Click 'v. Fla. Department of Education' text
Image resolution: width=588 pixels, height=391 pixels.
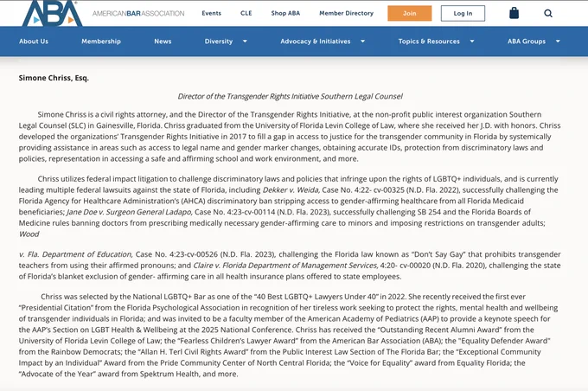coord(75,254)
